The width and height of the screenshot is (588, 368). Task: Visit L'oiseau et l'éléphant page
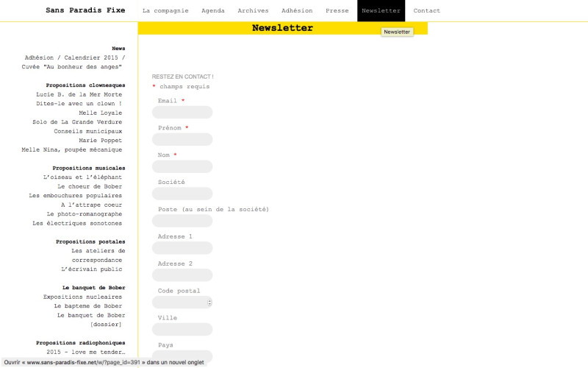click(82, 177)
